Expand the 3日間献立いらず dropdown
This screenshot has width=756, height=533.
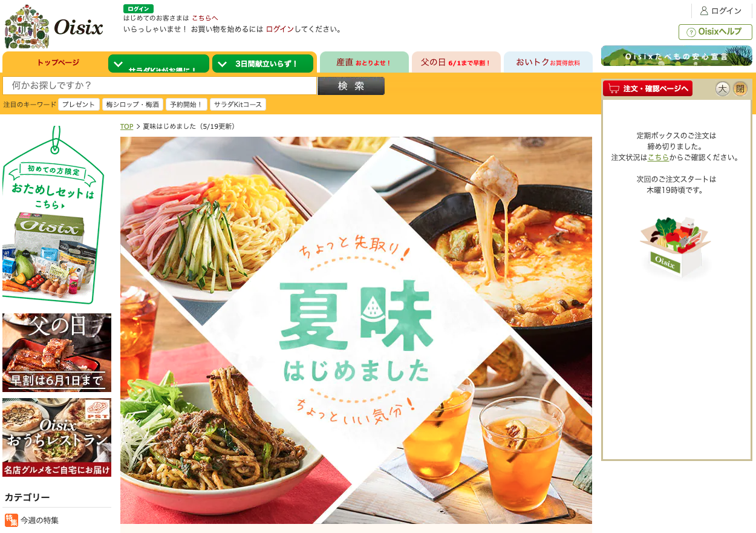(262, 64)
